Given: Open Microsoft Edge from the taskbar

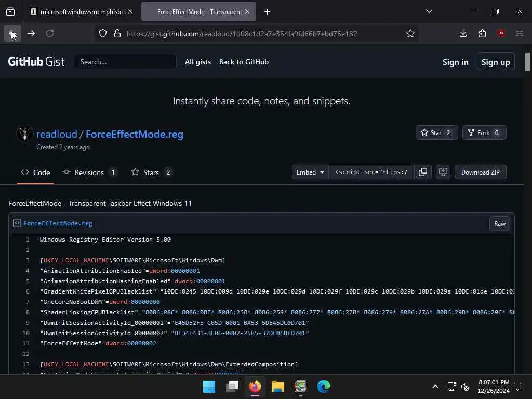Looking at the screenshot, I should [324, 387].
